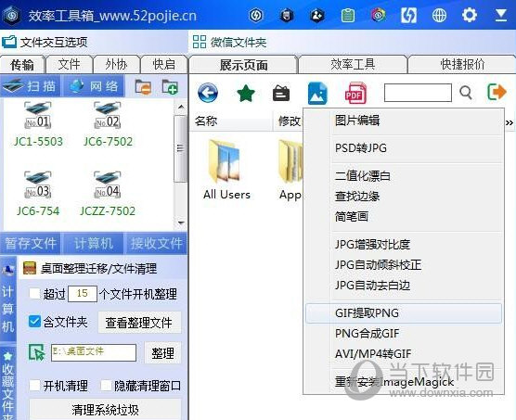Click the folder-pick cursor icon beside path field

coord(37,352)
